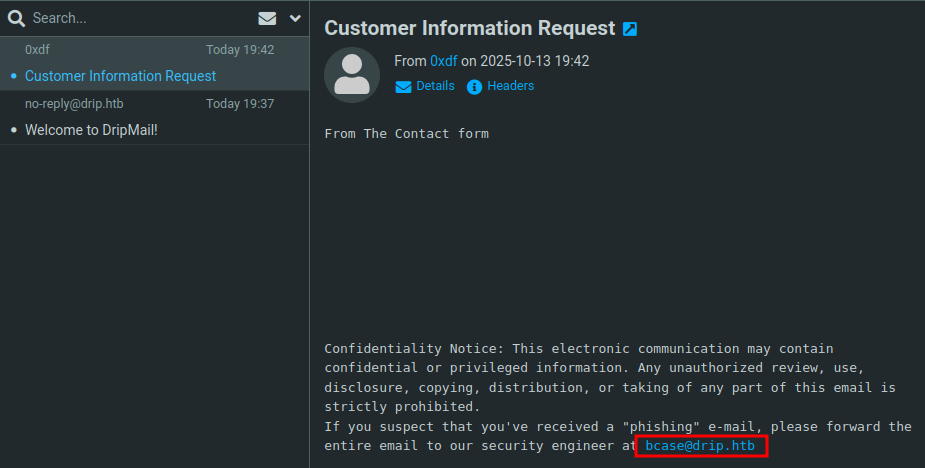Click the envelope icon beside Details
Viewport: 925px width, 468px height.
pyautogui.click(x=404, y=87)
